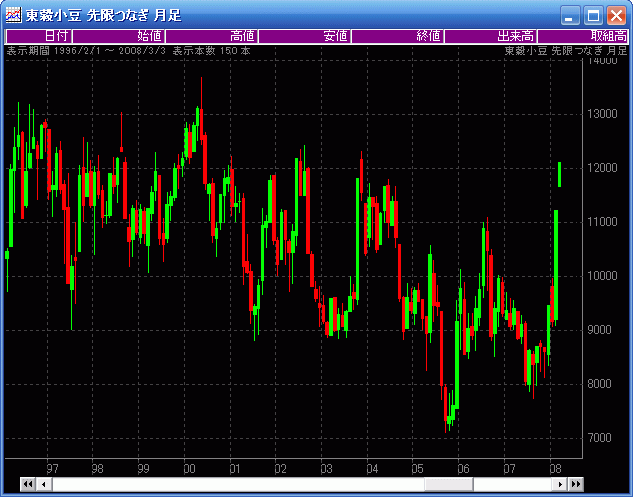Image resolution: width=633 pixels, height=497 pixels.
Task: Click the latest green candle near 12000
Action: pos(560,174)
